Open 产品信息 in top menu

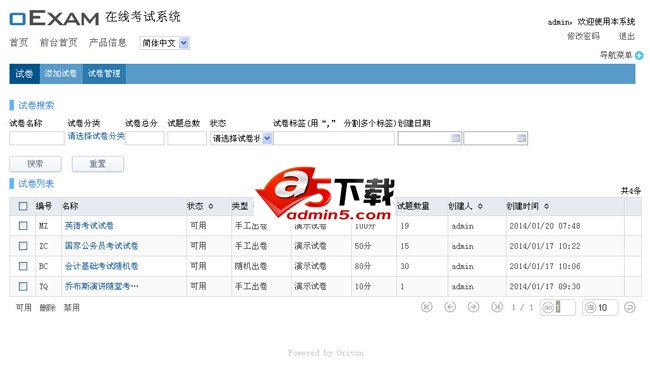pos(107,42)
